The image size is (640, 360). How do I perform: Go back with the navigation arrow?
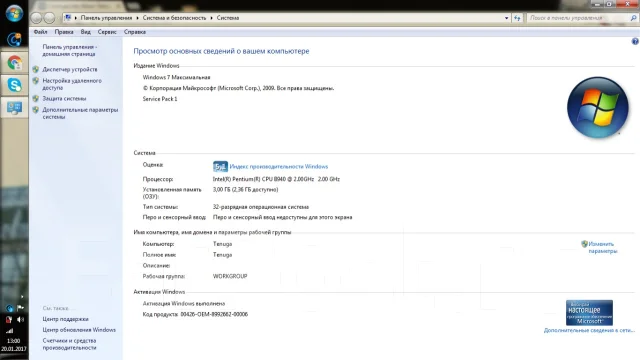point(36,18)
